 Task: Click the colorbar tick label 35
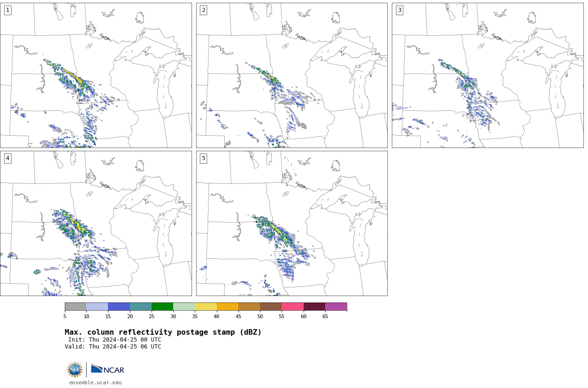[x=195, y=316]
